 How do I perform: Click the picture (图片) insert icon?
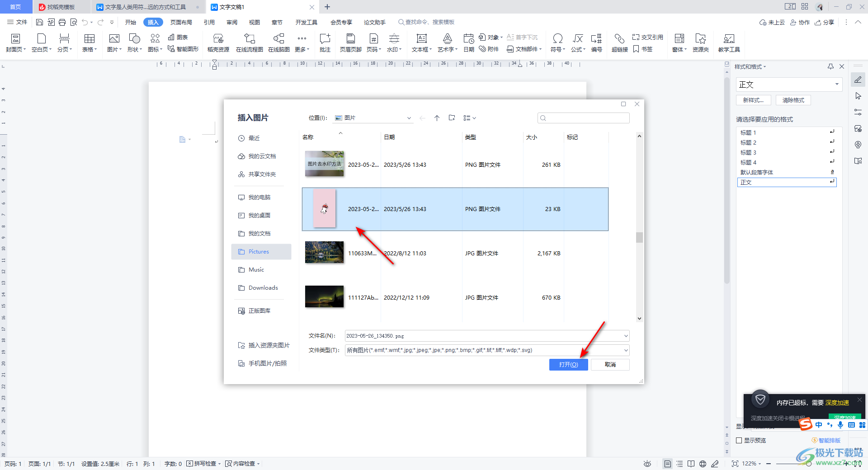(114, 39)
